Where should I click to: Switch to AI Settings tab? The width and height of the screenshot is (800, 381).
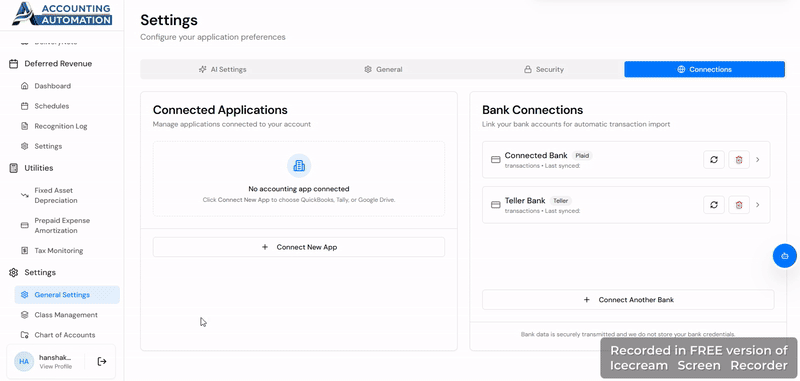(x=222, y=69)
